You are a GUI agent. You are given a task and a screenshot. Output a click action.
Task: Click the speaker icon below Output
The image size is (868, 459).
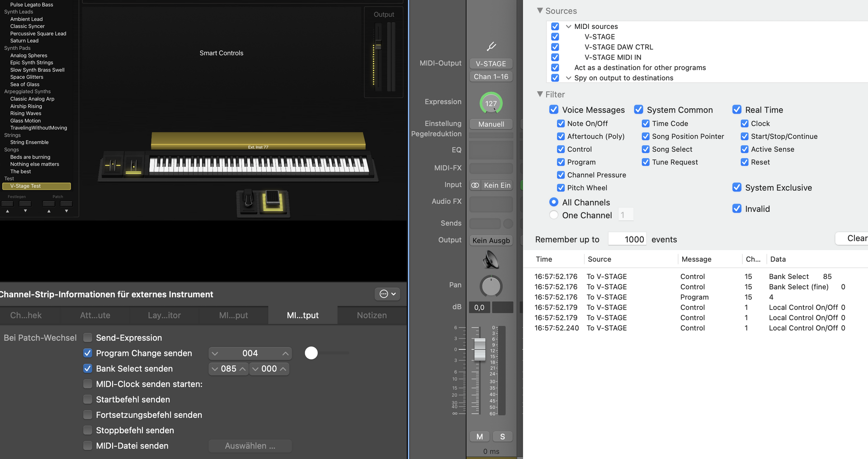(491, 260)
